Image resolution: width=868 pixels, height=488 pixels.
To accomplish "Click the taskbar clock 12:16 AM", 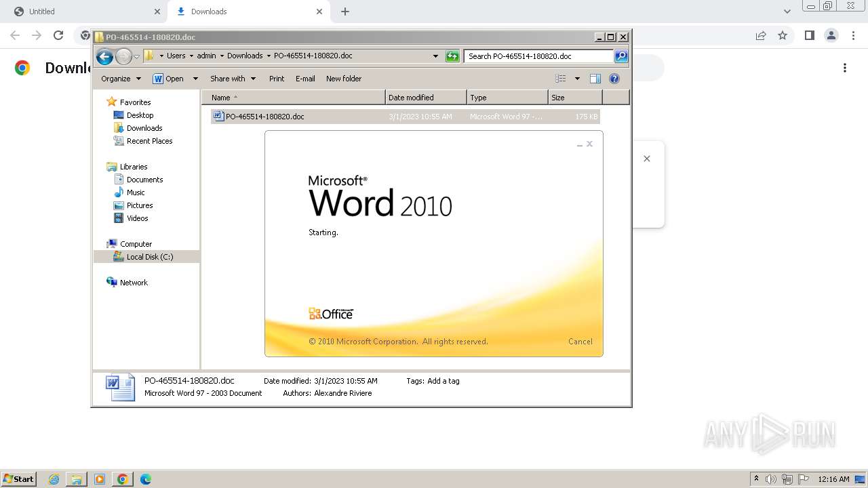I will [x=833, y=479].
